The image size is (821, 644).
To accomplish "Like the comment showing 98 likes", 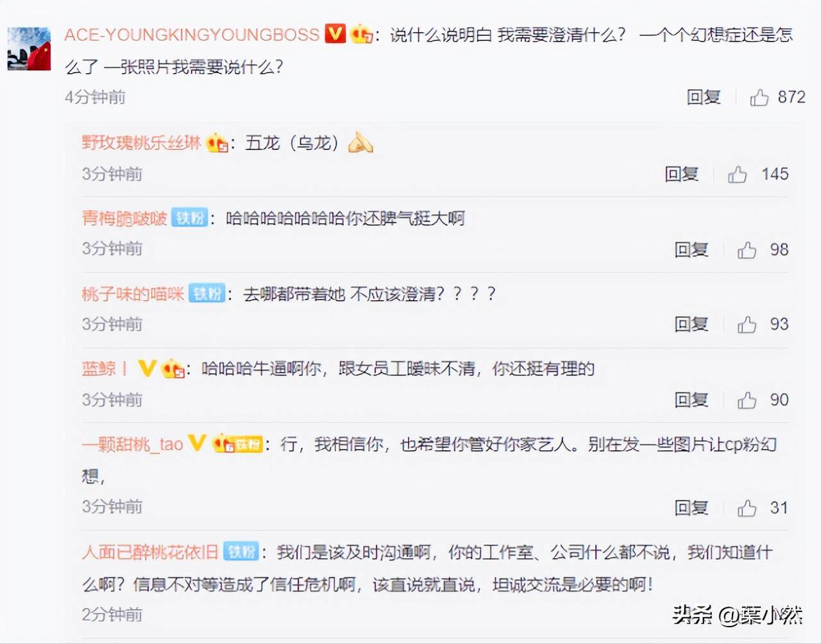I will [x=747, y=250].
